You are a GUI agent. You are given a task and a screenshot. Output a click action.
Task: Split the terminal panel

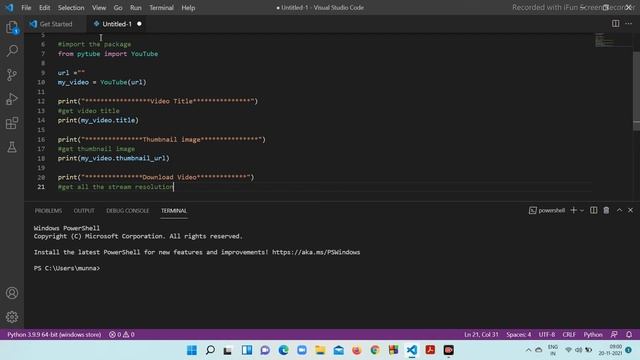593,210
